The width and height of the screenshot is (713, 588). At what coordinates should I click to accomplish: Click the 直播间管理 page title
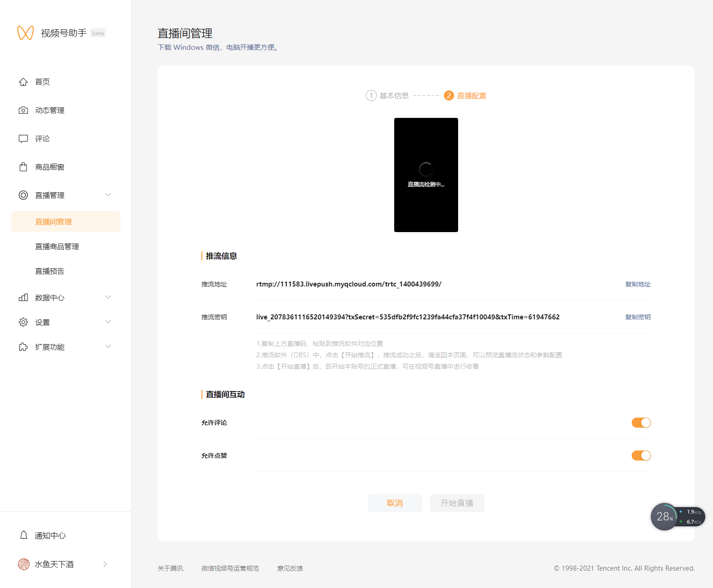point(185,33)
